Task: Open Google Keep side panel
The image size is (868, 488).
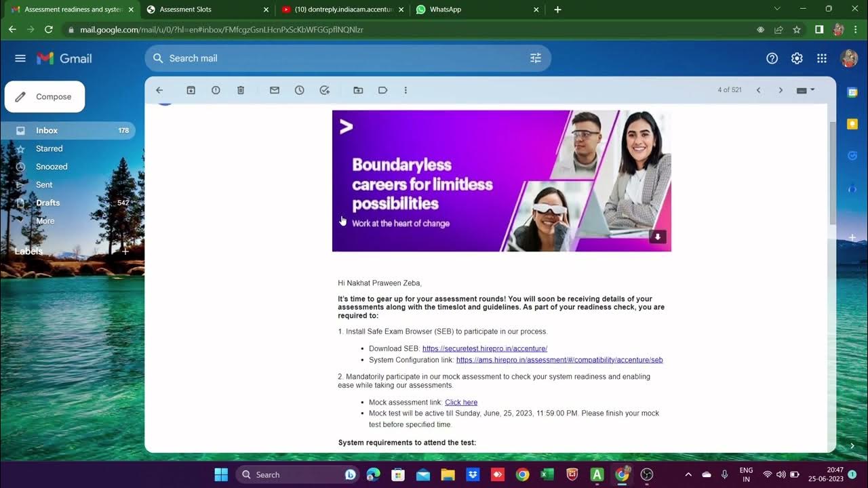Action: point(852,124)
